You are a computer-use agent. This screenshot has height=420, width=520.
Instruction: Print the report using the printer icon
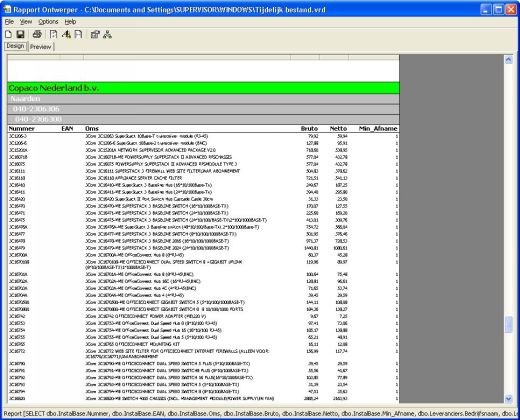tap(37, 34)
